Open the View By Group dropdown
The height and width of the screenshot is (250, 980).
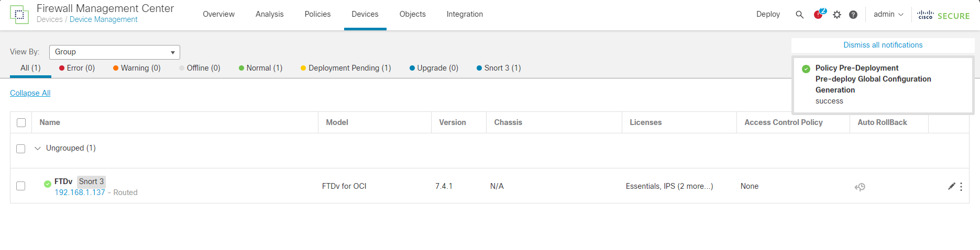(x=115, y=52)
